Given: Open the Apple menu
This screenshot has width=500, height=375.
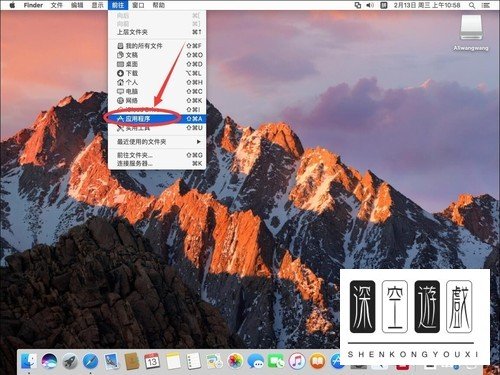Looking at the screenshot, I should tap(12, 5).
